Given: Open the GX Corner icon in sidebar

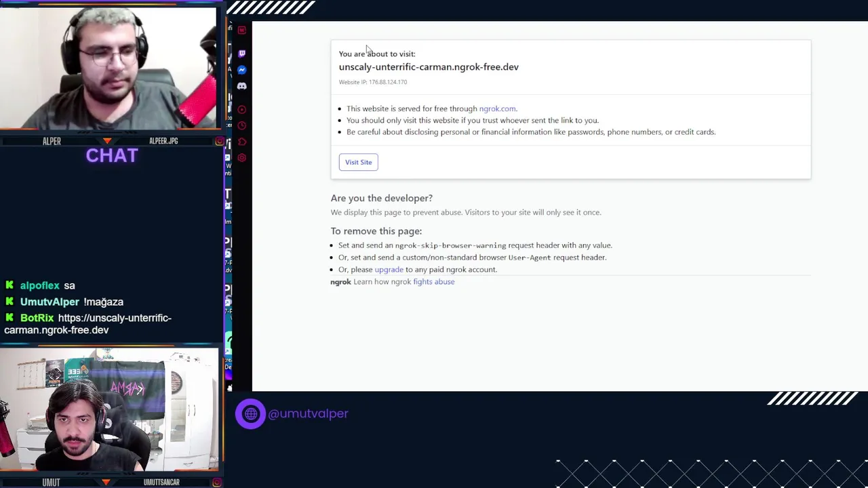Looking at the screenshot, I should [x=241, y=30].
